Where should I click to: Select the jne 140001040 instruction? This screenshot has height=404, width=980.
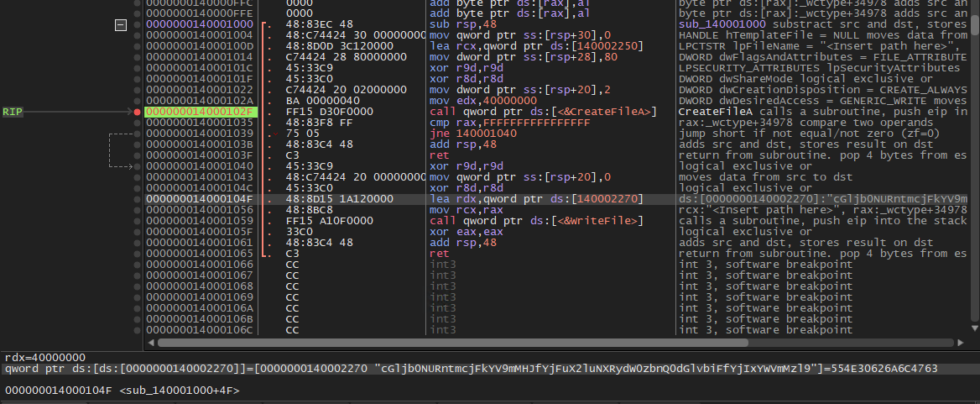[464, 134]
